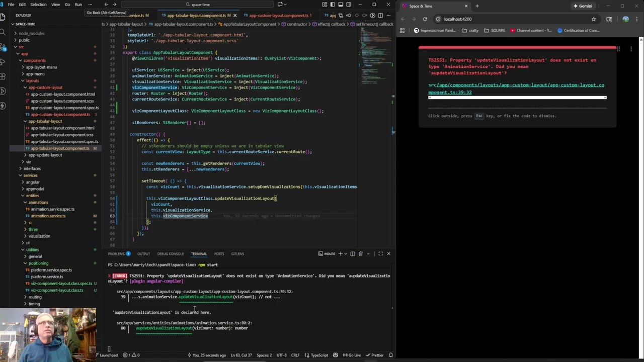Viewport: 644px width, 362px height.
Task: Change indentation via Spaces: 2
Action: click(264, 355)
